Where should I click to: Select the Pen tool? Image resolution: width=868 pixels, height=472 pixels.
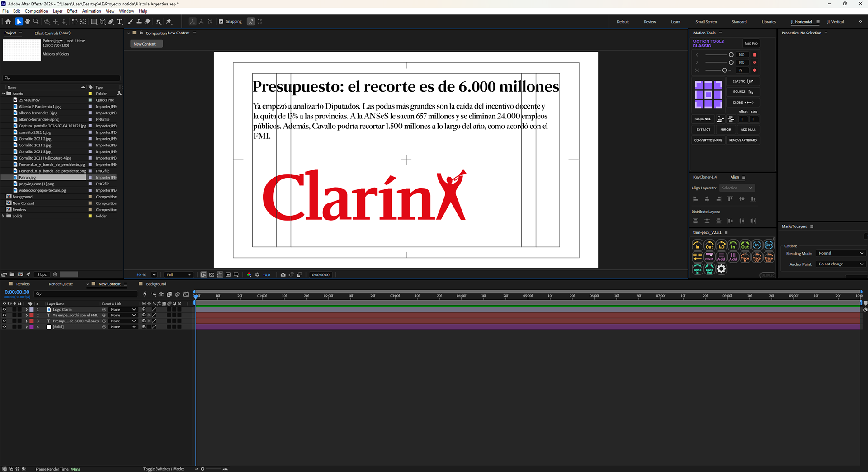click(111, 21)
